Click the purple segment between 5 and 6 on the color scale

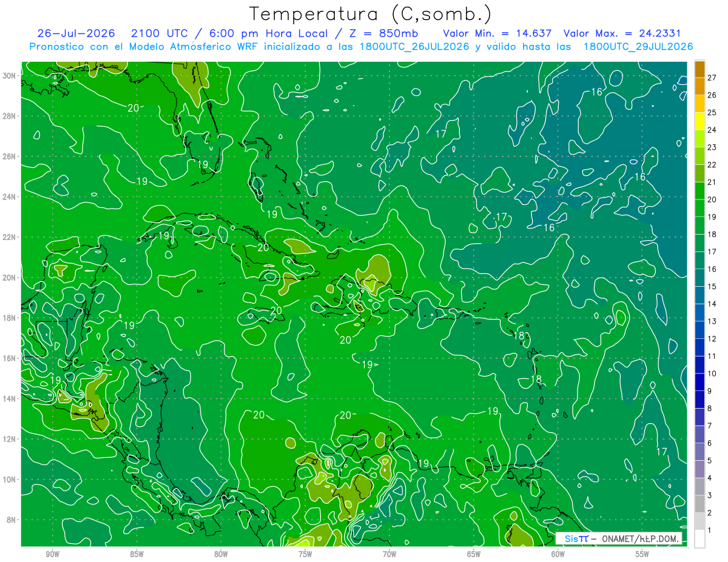(699, 452)
